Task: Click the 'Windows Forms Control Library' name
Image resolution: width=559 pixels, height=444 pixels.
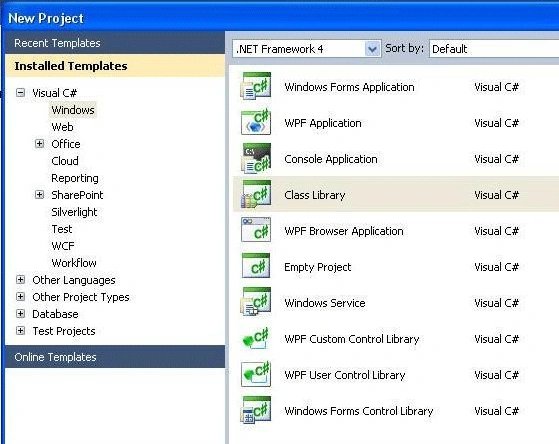Action: [x=359, y=411]
